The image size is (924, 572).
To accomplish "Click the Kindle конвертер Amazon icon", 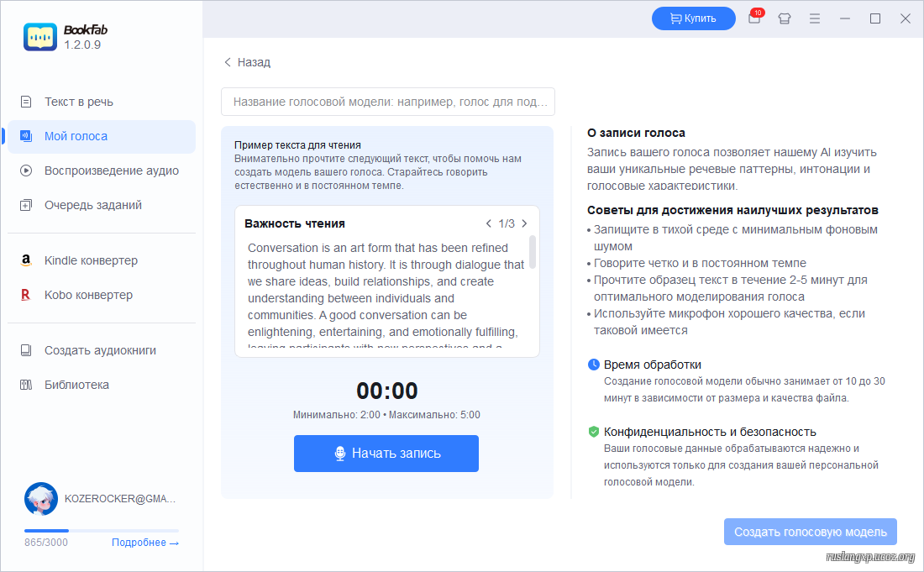I will (26, 260).
